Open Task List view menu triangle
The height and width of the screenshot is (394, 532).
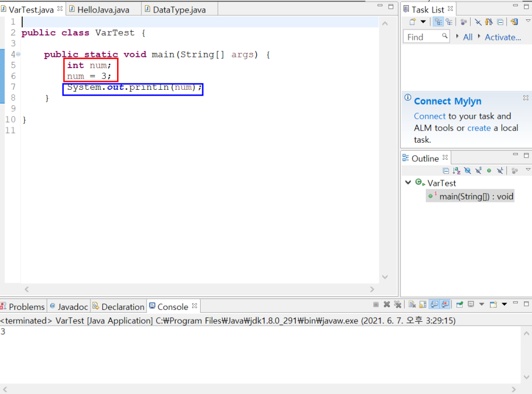coord(528,21)
